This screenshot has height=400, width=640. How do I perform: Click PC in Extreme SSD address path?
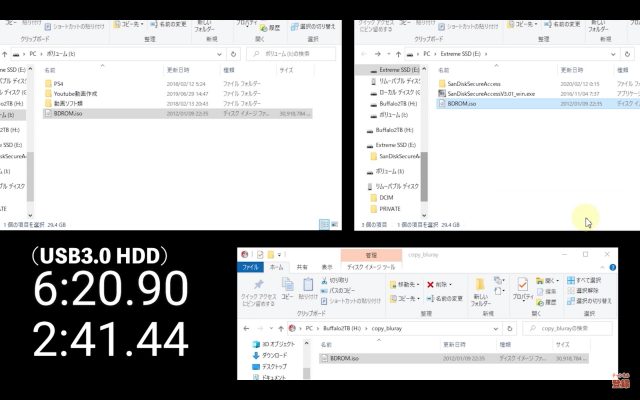[x=427, y=54]
